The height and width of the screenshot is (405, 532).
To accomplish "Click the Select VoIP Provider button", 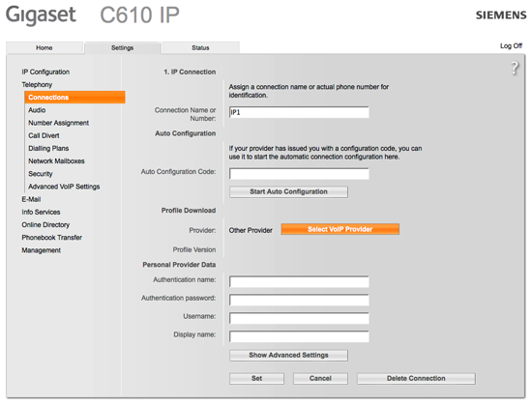I will coord(340,229).
